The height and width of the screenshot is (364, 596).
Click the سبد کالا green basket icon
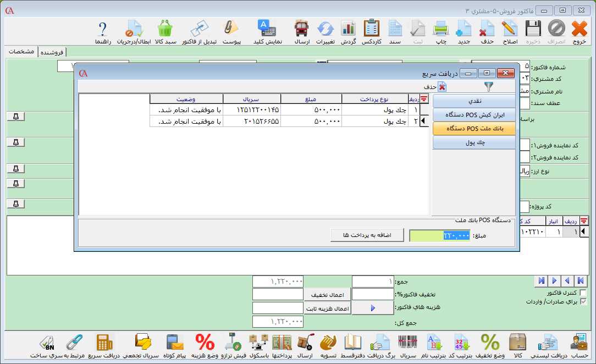tap(165, 31)
